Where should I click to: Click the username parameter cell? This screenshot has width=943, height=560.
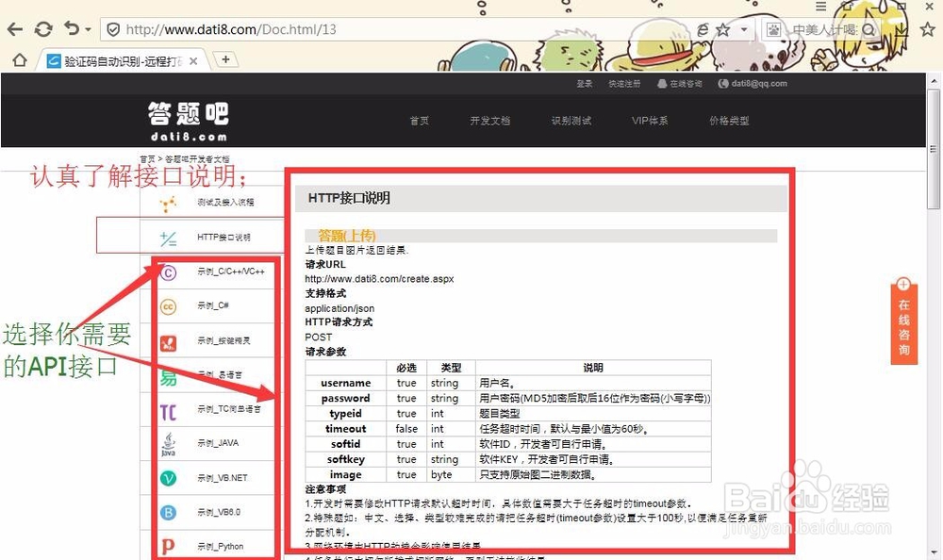click(346, 383)
